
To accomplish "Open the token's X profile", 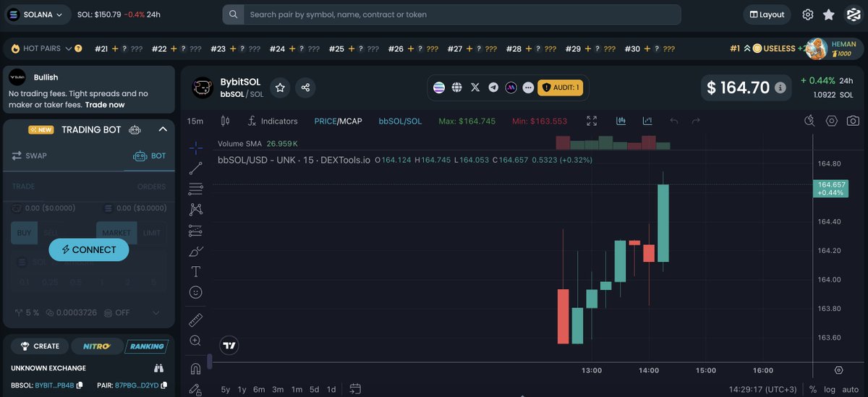I will point(475,87).
